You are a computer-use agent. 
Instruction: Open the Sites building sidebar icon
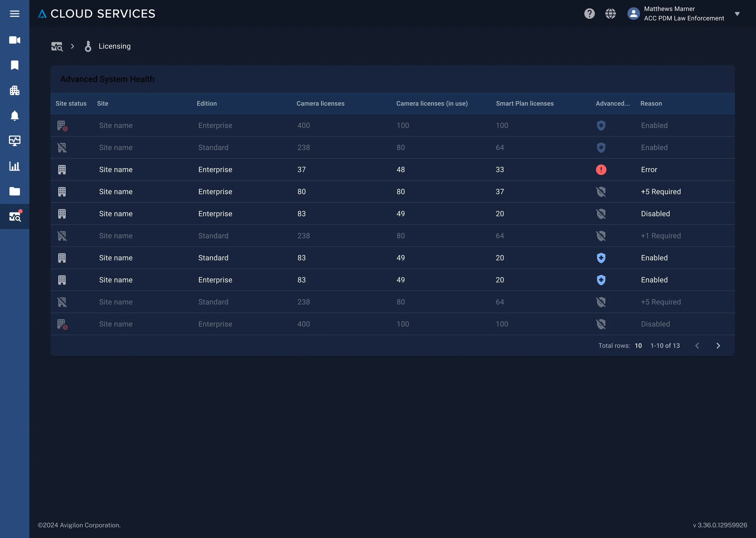pos(15,90)
